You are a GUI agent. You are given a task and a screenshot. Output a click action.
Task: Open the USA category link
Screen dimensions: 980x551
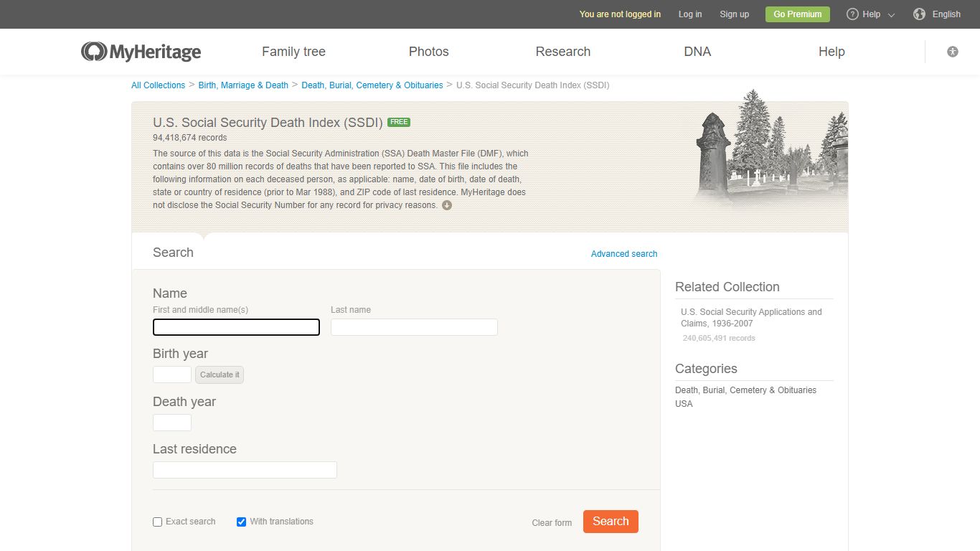click(684, 404)
